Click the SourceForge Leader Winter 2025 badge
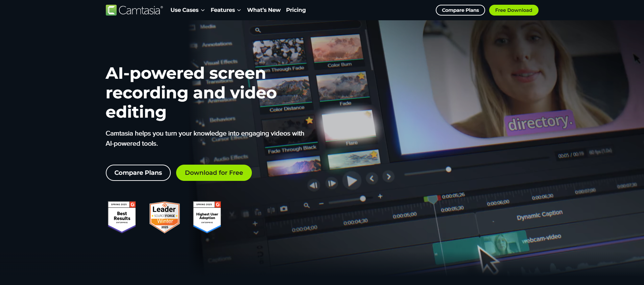Image resolution: width=644 pixels, height=285 pixels. click(x=165, y=217)
